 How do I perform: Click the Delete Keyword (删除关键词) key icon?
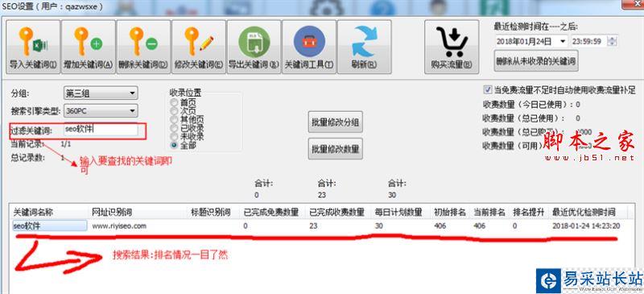click(x=143, y=47)
